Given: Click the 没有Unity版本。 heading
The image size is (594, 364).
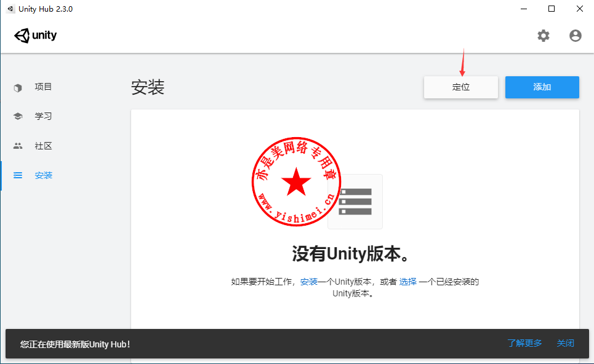Looking at the screenshot, I should 351,253.
